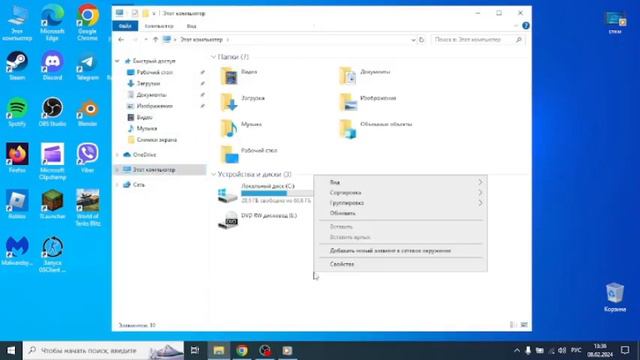The image size is (640, 360).
Task: Open the Discord desktop shortcut
Action: (52, 65)
